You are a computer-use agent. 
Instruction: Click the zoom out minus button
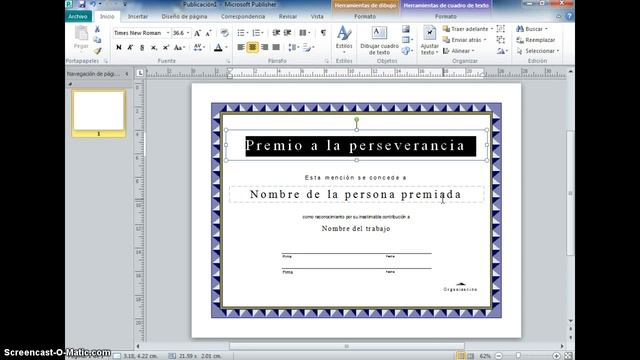(x=499, y=356)
